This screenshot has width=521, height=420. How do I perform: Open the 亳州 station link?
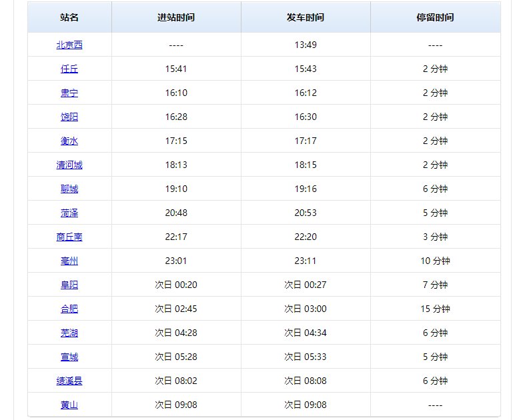(x=69, y=261)
